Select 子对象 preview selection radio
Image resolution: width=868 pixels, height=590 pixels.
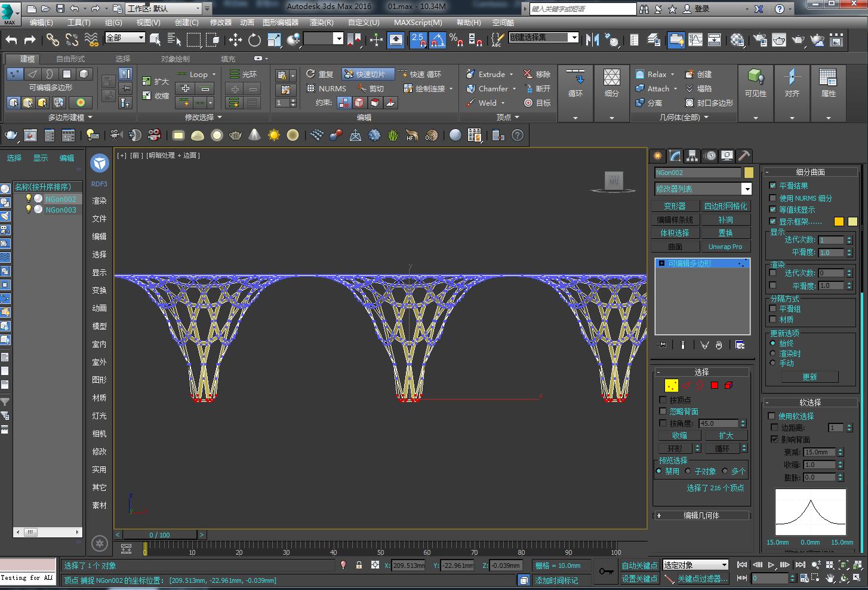(688, 471)
